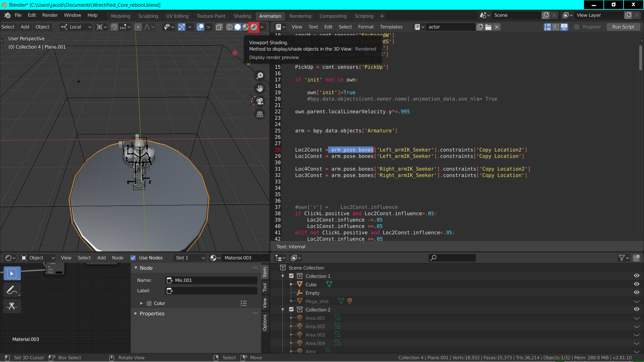Click the node Name field Mix.001

212,280
